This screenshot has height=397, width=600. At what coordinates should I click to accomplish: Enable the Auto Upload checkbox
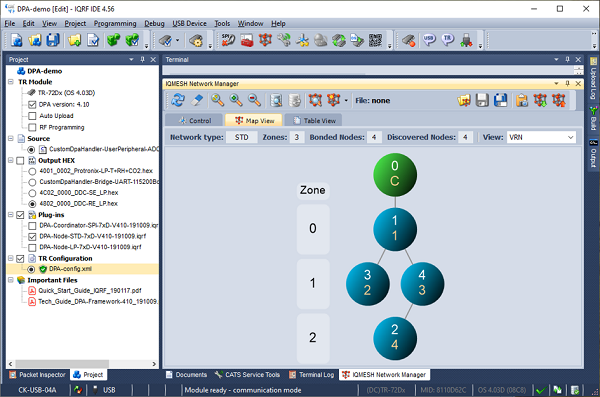pos(32,116)
